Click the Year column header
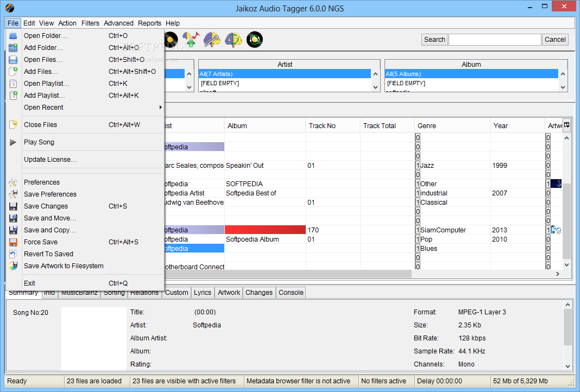580x392 pixels. (x=517, y=126)
